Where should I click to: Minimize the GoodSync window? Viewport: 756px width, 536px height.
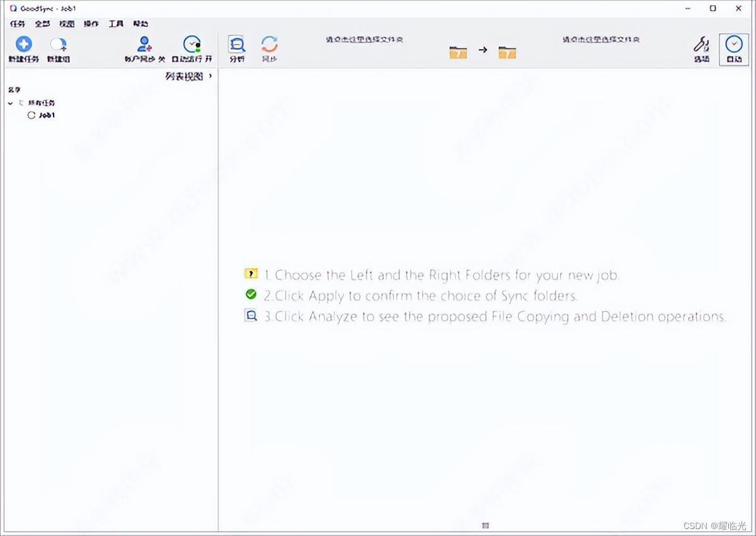click(x=687, y=8)
